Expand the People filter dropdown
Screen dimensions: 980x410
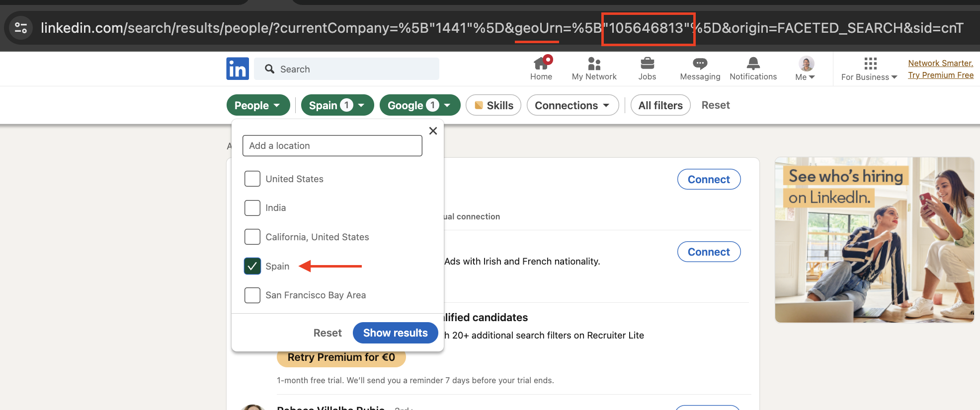coord(258,105)
